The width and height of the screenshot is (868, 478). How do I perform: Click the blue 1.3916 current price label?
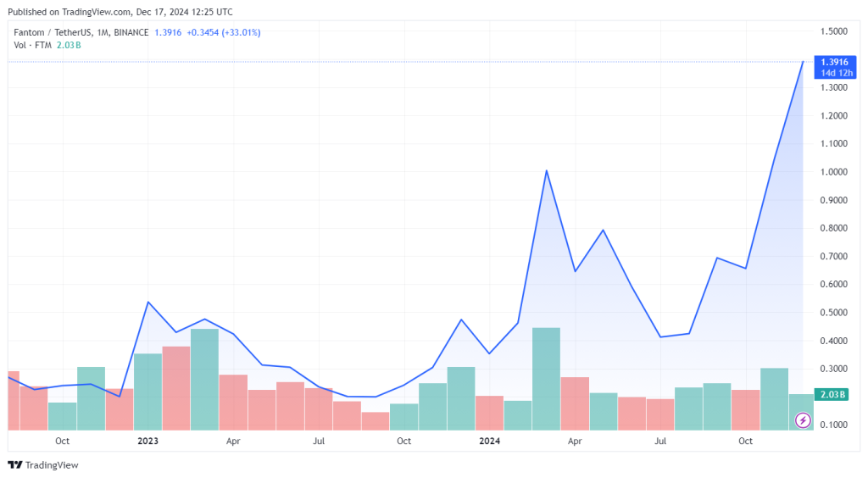click(x=834, y=62)
